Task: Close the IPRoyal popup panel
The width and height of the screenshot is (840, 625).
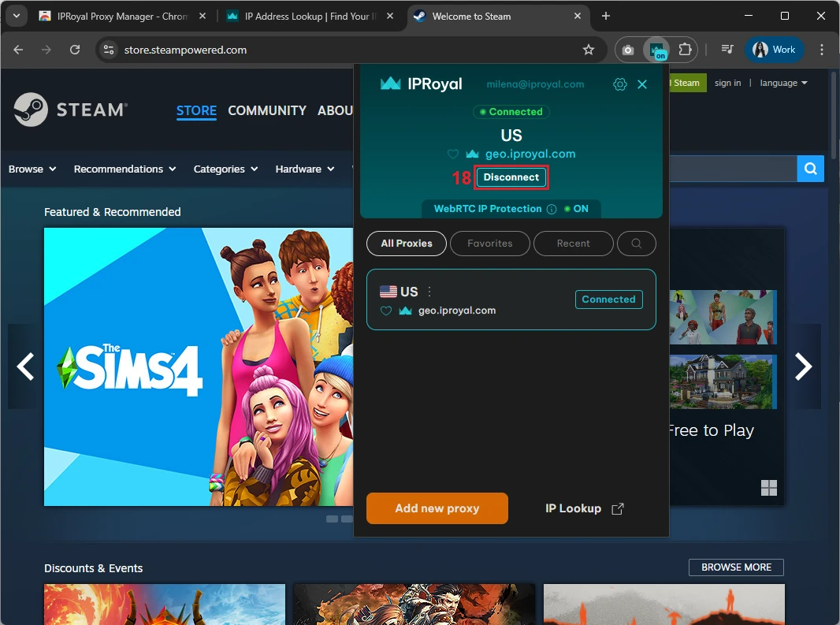Action: [642, 84]
